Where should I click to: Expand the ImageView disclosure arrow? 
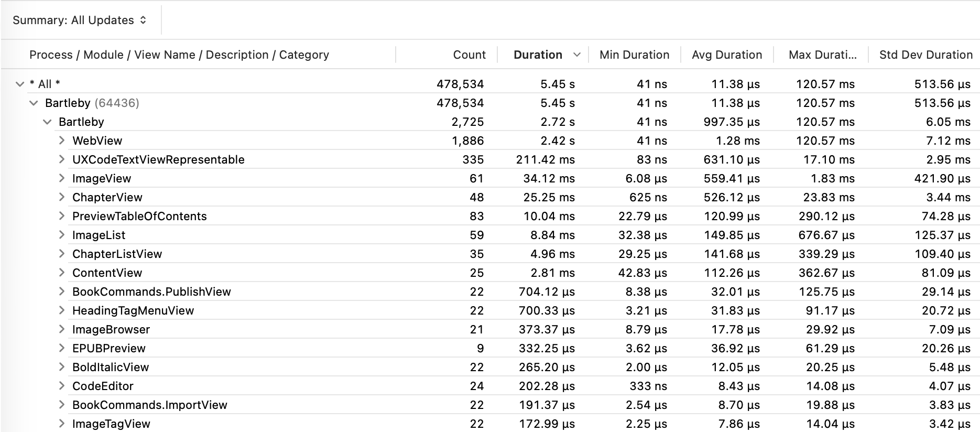point(61,178)
